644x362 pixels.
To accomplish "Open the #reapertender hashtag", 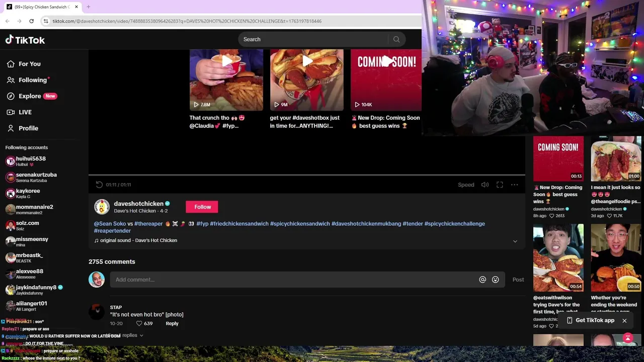I will point(112,231).
